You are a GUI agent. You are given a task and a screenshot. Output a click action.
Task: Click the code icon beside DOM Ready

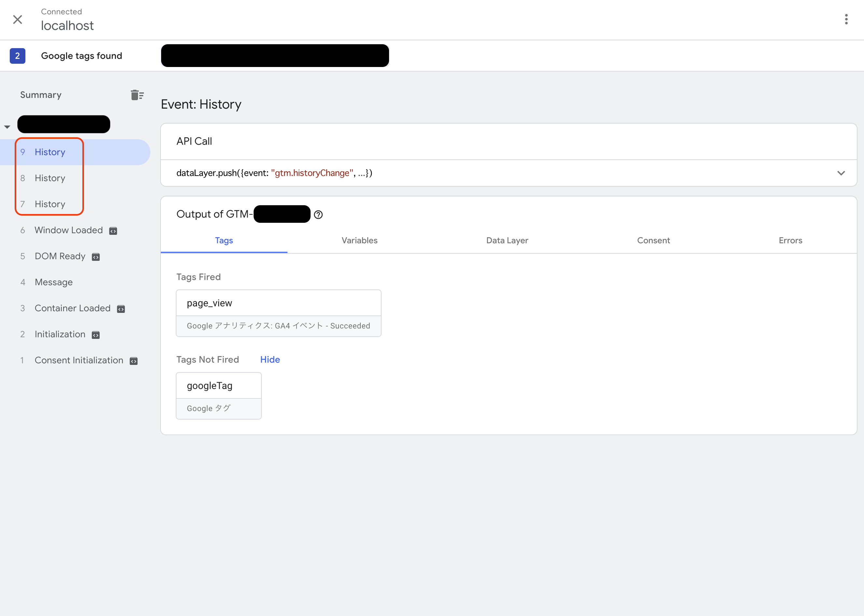96,257
